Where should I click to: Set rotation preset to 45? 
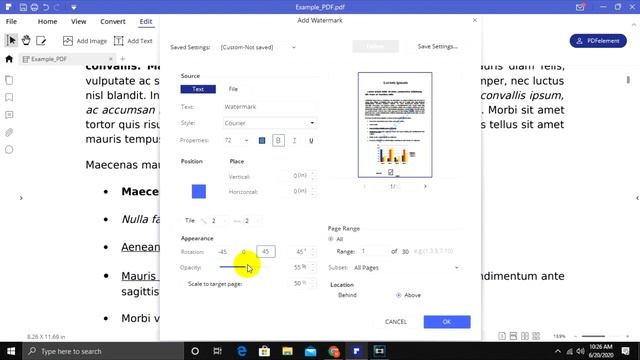tap(266, 252)
